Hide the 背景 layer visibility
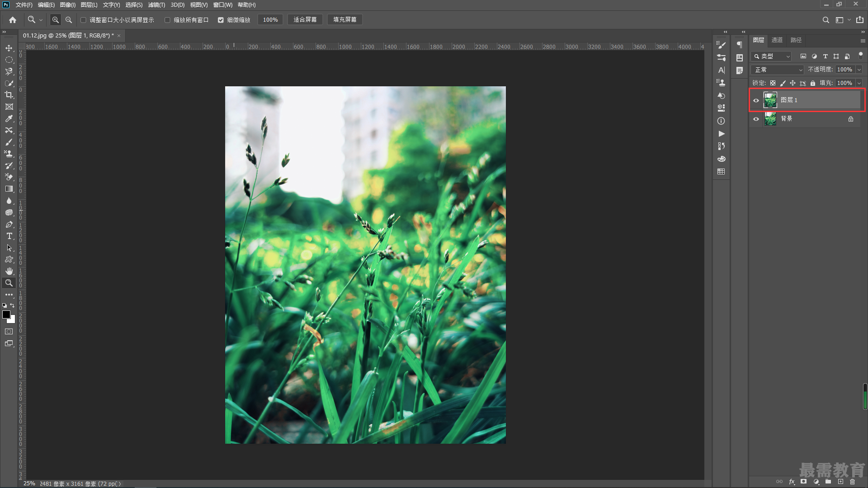 [x=756, y=119]
